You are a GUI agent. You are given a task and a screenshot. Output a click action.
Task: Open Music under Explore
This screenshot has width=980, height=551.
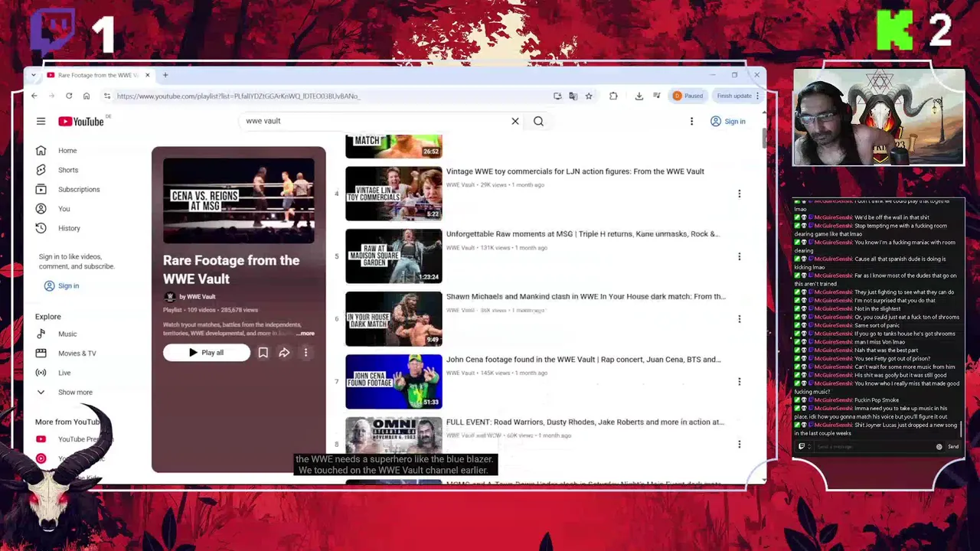(x=67, y=334)
